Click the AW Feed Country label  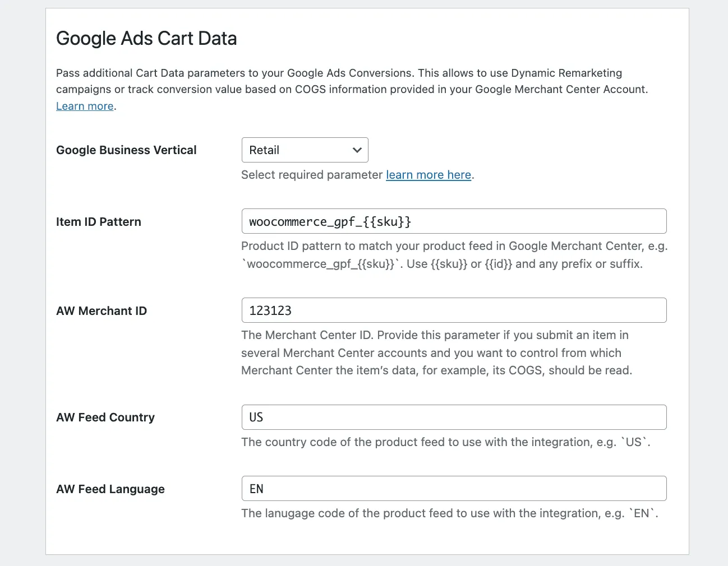pos(105,417)
